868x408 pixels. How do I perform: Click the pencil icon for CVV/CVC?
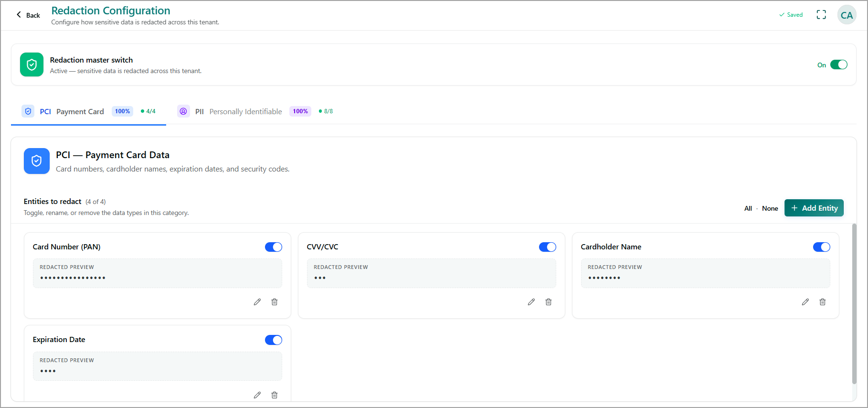point(531,302)
